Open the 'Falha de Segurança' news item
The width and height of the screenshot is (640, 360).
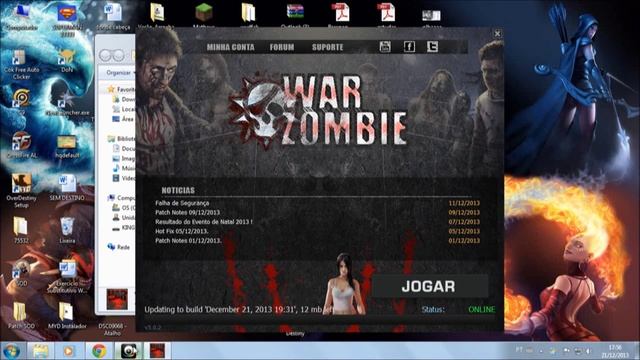(x=182, y=203)
